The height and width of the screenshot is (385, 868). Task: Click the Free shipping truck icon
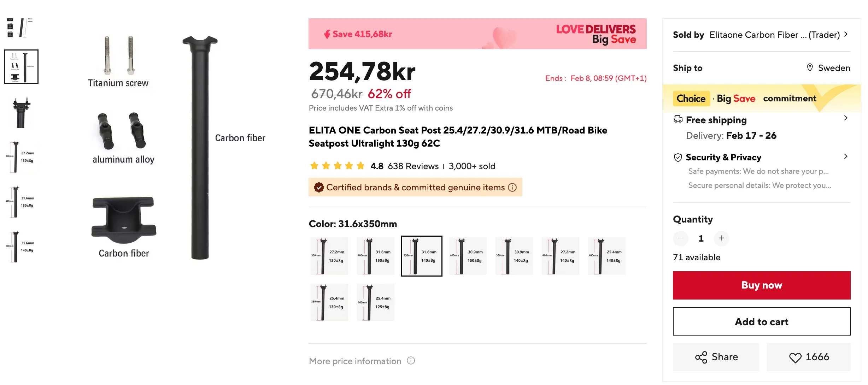678,119
